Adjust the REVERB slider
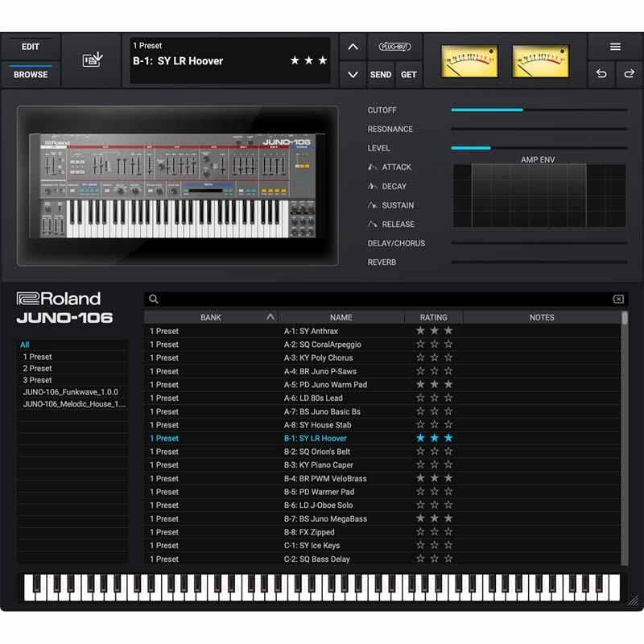The width and height of the screenshot is (644, 644). click(539, 262)
